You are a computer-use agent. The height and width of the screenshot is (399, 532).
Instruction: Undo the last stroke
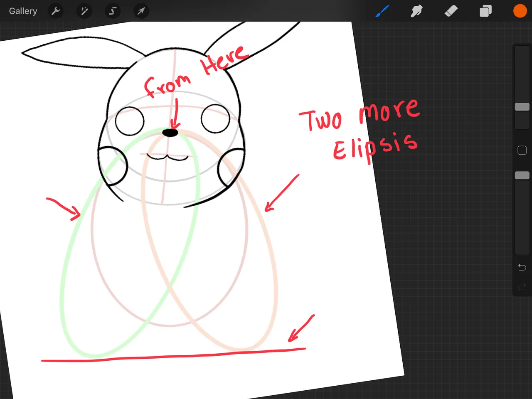522,267
